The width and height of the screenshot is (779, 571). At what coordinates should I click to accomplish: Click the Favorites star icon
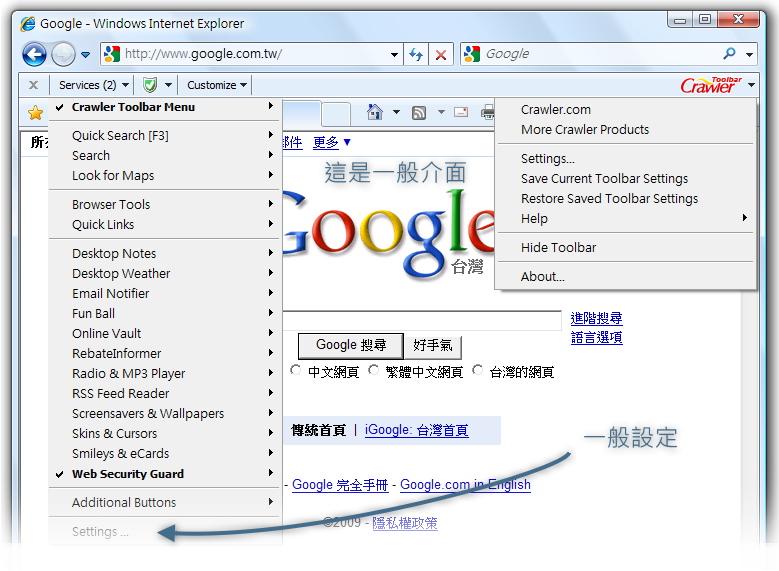pos(35,113)
